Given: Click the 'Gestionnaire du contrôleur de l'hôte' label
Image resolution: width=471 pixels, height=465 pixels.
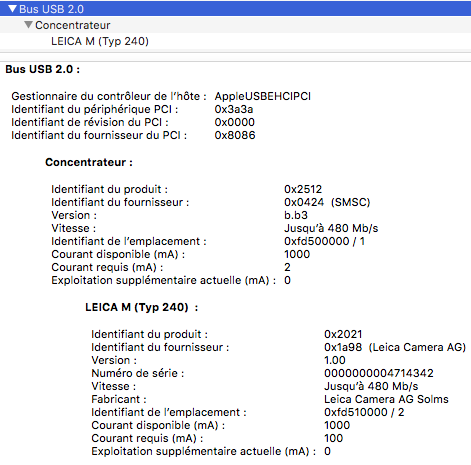Looking at the screenshot, I should click(109, 96).
